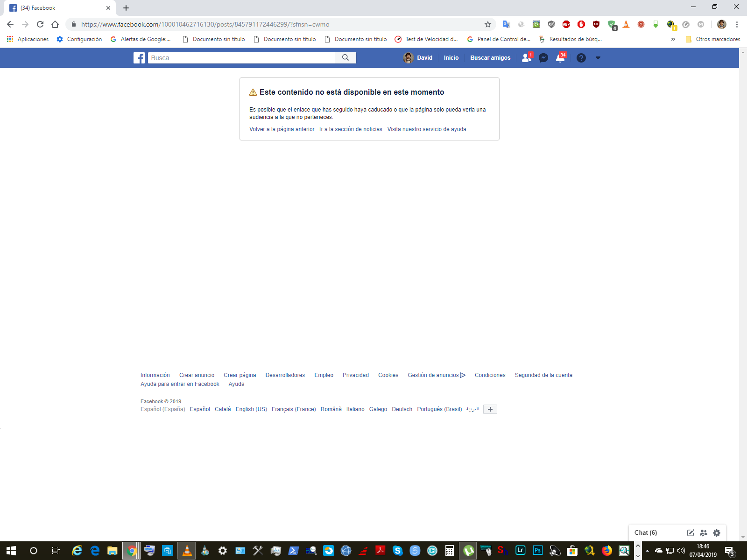Click 'Volver a la página anterior' link
The width and height of the screenshot is (747, 560).
tap(282, 129)
